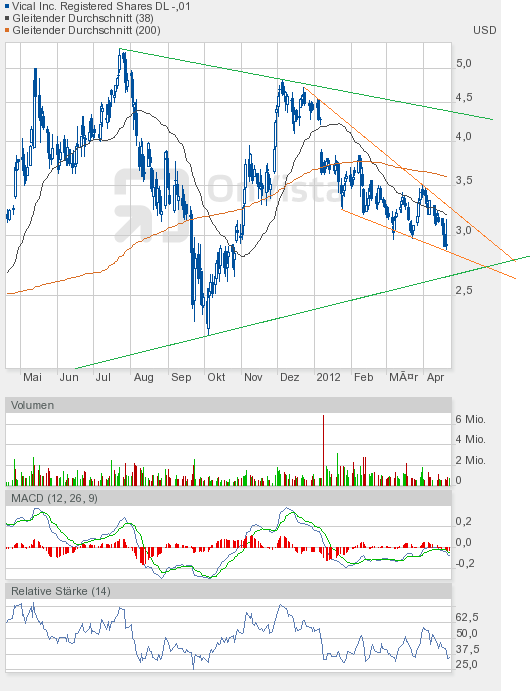The image size is (530, 691).
Task: Click the RSI 25,0 axis value
Action: [x=467, y=664]
